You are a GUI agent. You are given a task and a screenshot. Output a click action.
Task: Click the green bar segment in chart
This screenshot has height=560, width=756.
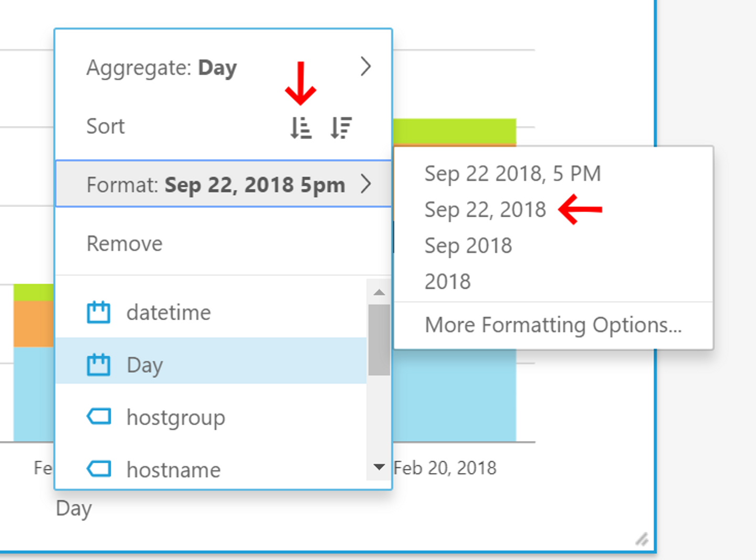(x=454, y=131)
